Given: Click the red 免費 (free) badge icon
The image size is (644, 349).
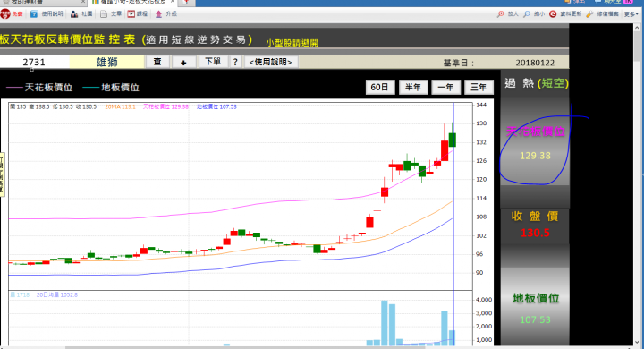Looking at the screenshot, I should (x=5, y=14).
